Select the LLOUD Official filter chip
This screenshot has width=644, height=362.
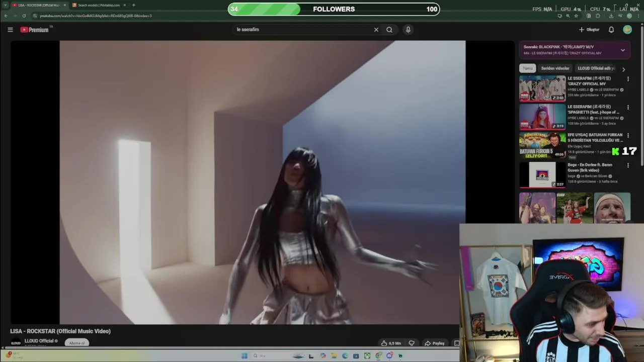[596, 68]
